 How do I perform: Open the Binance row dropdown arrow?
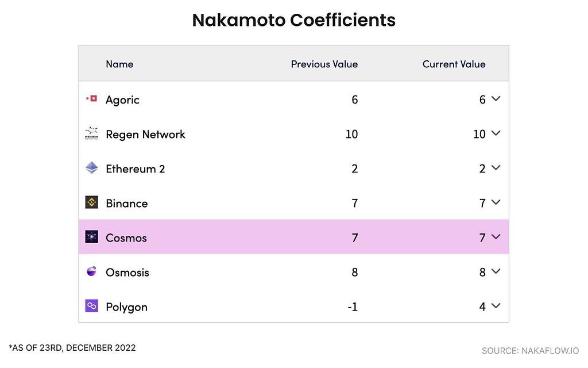coord(496,202)
